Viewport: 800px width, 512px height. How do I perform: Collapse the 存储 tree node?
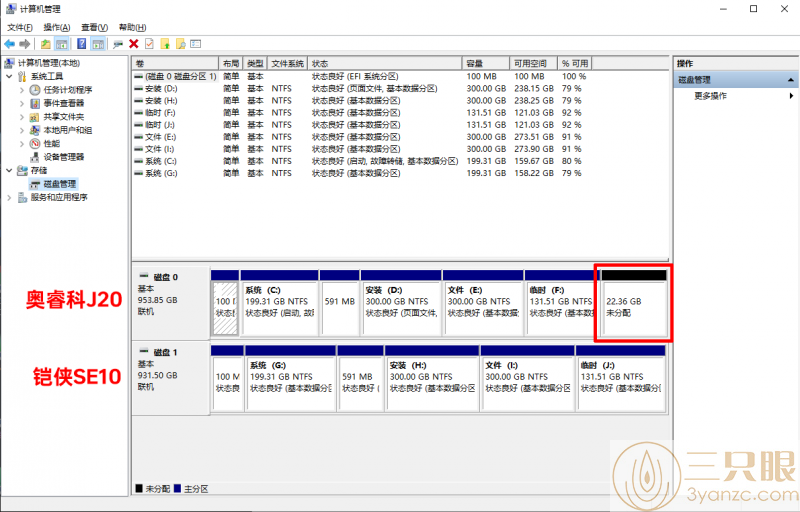(9, 170)
